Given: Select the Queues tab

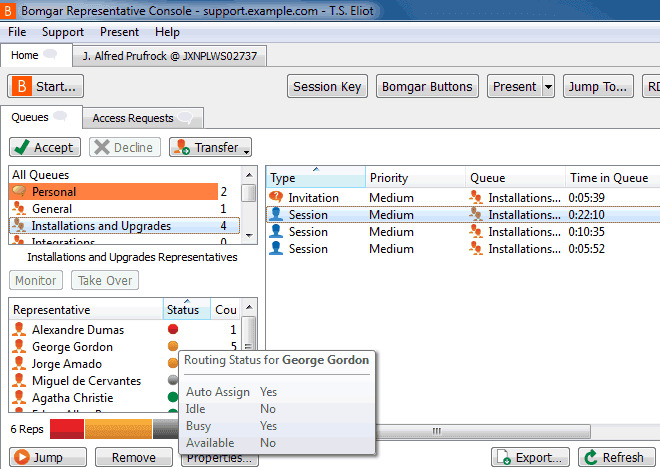Looking at the screenshot, I should tap(41, 117).
